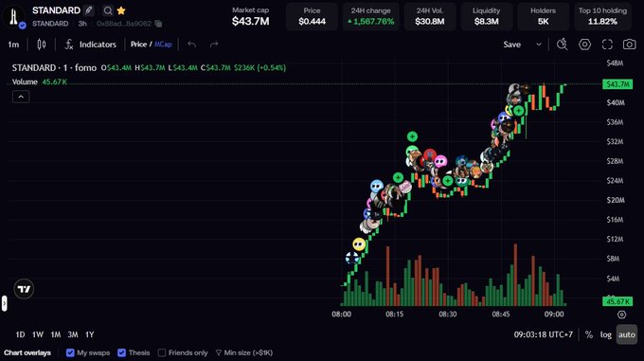
Task: Click the 45.67K volume label on axis
Action: [x=617, y=301]
